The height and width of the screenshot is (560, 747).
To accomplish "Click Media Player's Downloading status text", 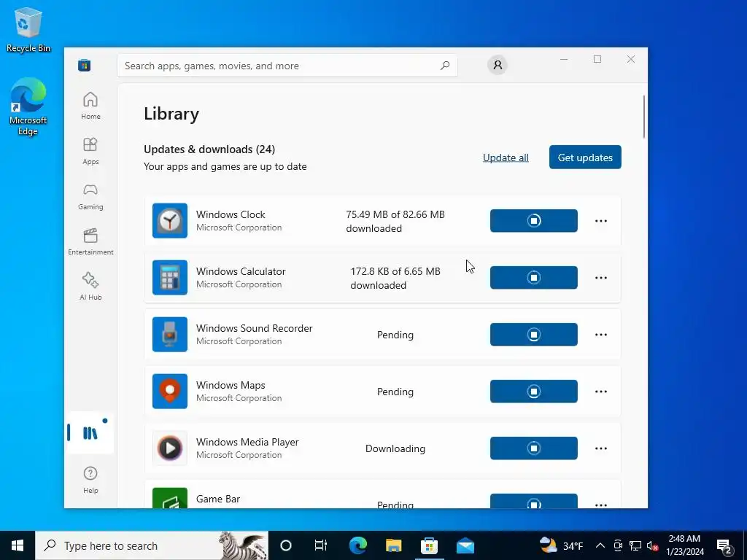I will point(395,448).
